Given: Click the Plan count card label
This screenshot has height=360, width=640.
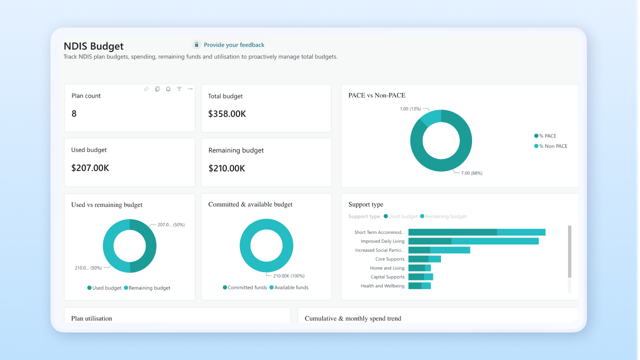Looking at the screenshot, I should click(86, 96).
